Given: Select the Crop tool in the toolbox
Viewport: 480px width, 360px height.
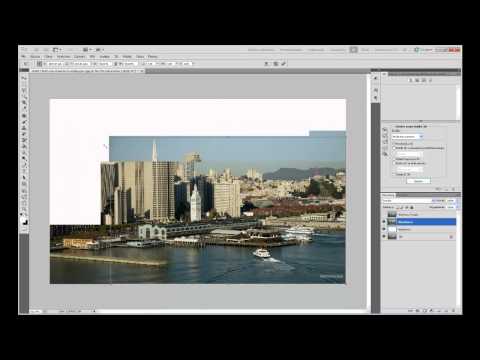Looking at the screenshot, I should click(24, 103).
